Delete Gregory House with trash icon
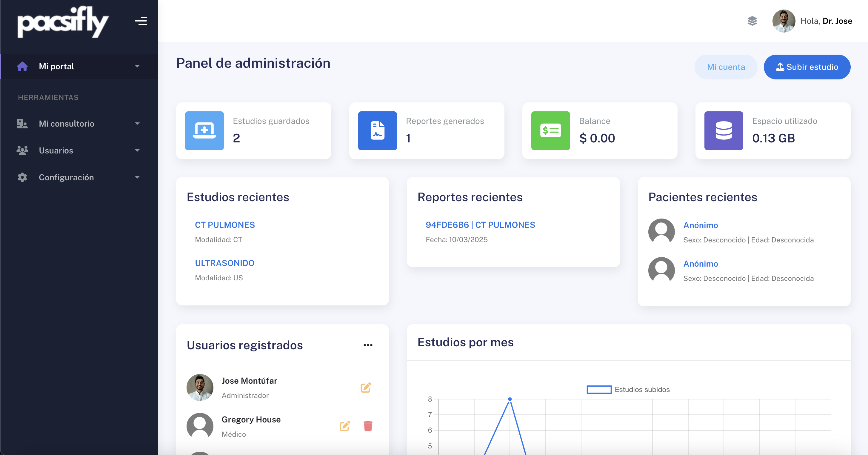The height and width of the screenshot is (455, 868). point(368,426)
